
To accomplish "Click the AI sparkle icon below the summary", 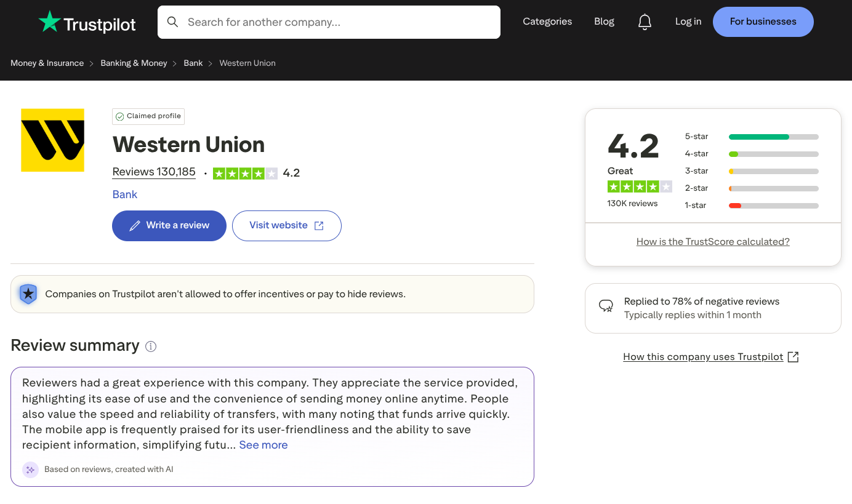I will click(x=30, y=470).
